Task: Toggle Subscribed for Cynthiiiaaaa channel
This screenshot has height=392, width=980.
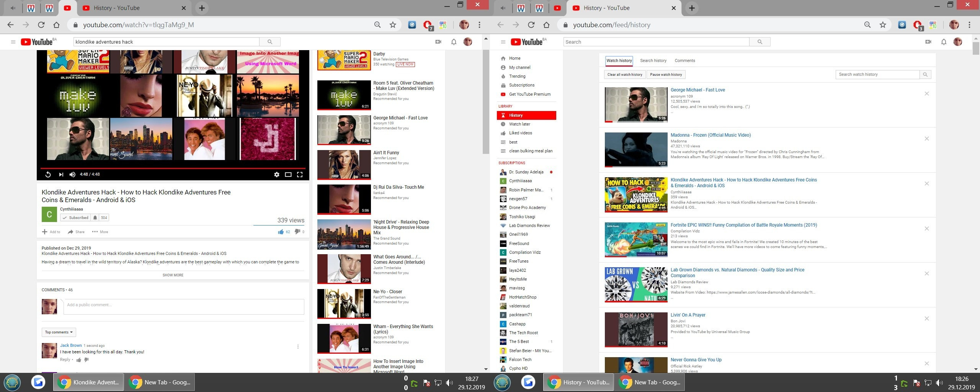Action: 75,217
